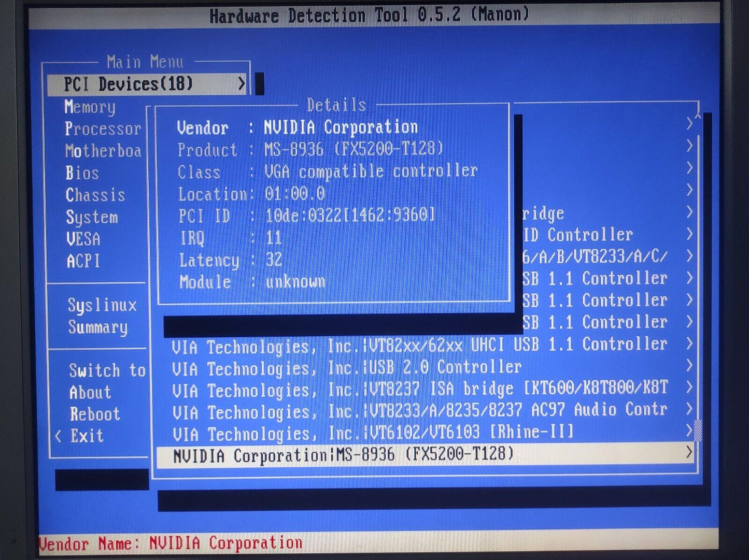Screen dimensions: 749x560
Task: Activate the Switch to option
Action: 106,370
